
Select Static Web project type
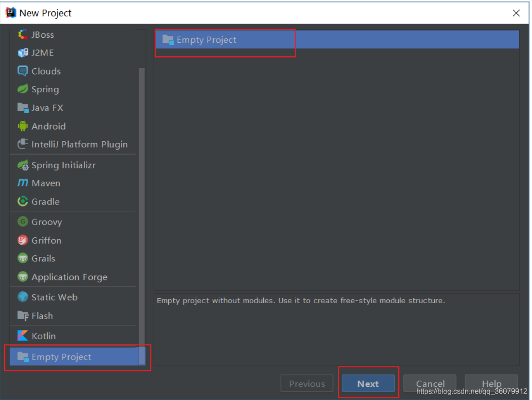[73, 297]
